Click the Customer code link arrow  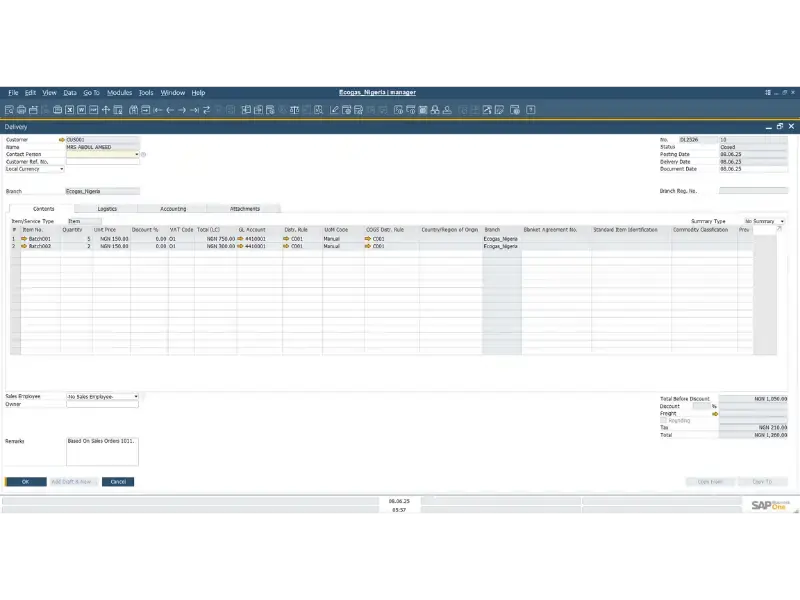pos(62,140)
